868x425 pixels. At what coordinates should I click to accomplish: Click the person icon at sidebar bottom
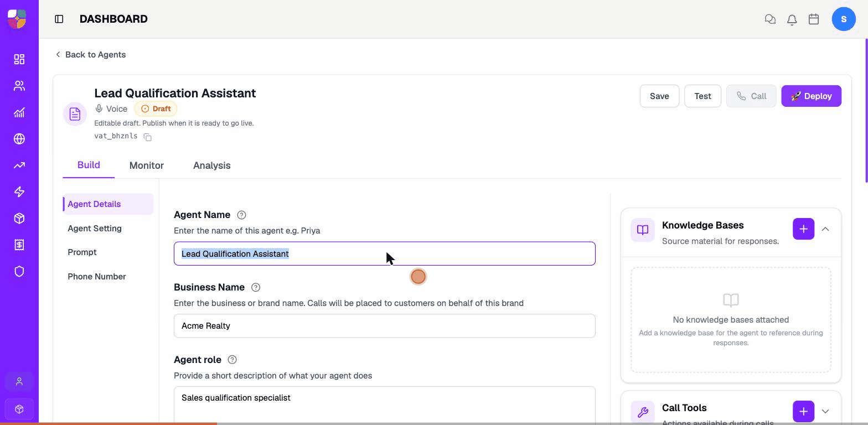click(19, 382)
